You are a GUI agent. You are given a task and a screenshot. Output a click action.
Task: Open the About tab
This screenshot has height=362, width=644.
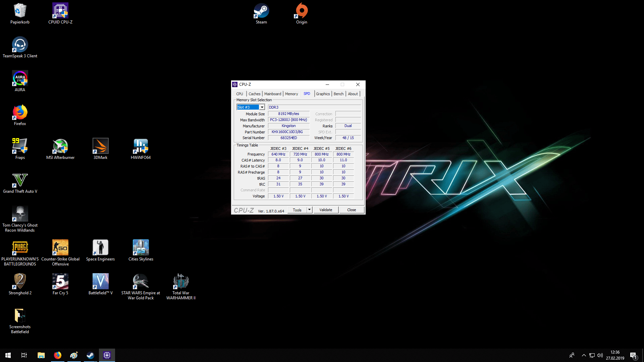tap(353, 94)
